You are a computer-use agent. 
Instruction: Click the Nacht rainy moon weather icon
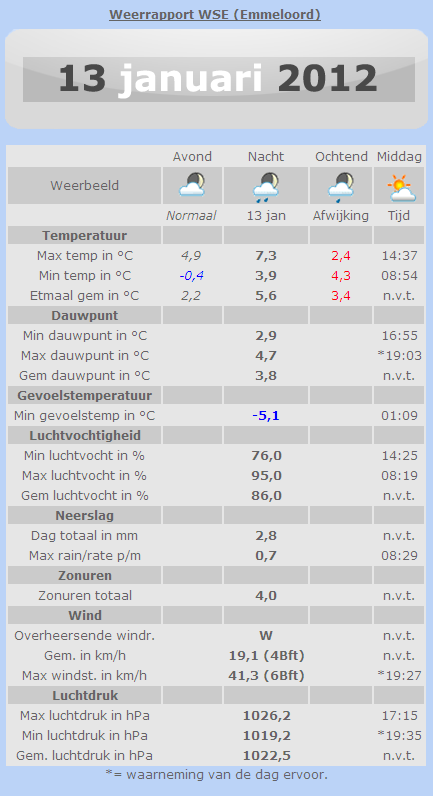(x=266, y=185)
